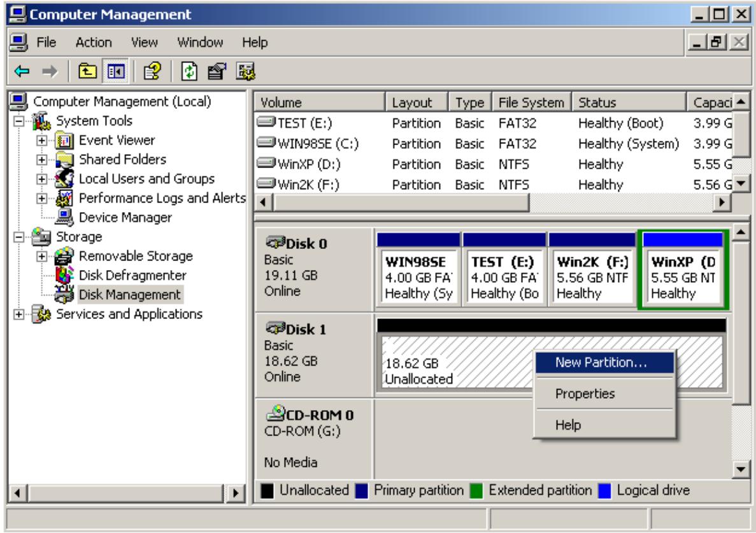Viewport: 756px width, 533px height.
Task: Select the WinXP (D:) logical drive block
Action: (x=683, y=270)
